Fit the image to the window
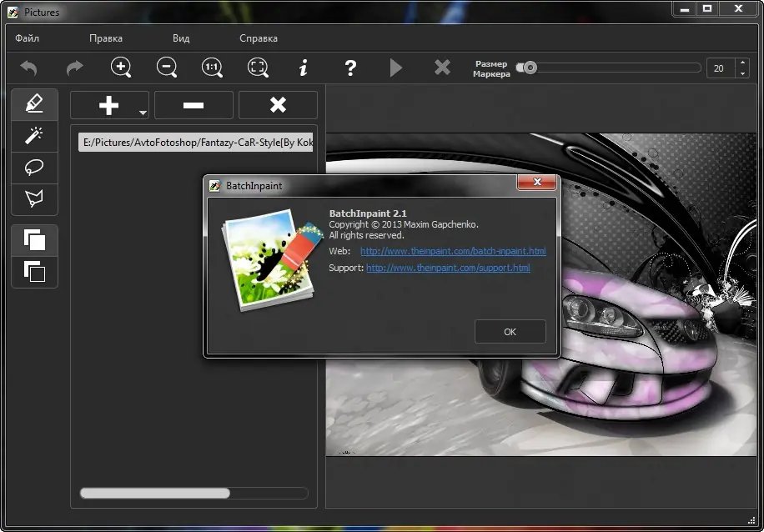The image size is (764, 532). [258, 68]
